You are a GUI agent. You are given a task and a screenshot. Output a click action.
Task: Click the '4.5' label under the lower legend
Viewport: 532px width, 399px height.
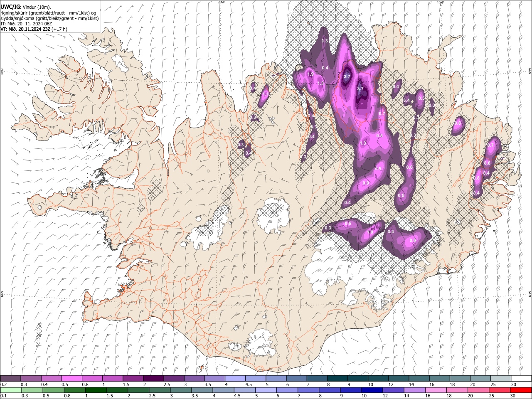coord(236,396)
